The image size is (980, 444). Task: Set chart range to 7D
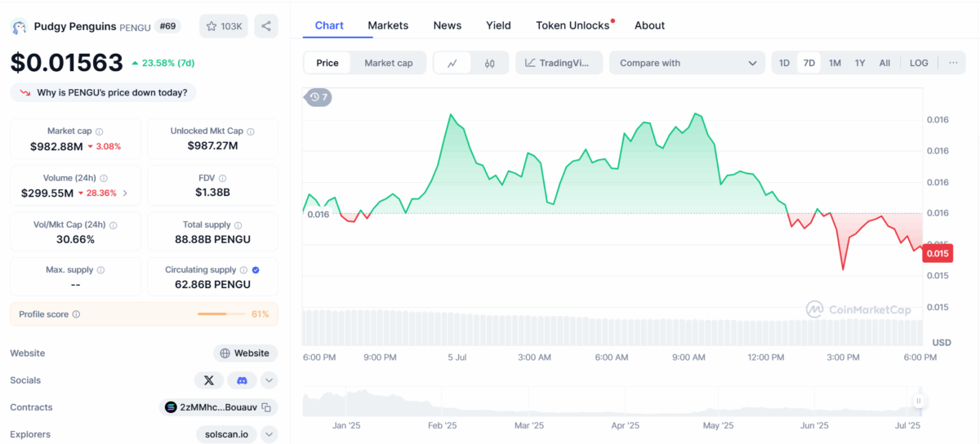(x=808, y=63)
